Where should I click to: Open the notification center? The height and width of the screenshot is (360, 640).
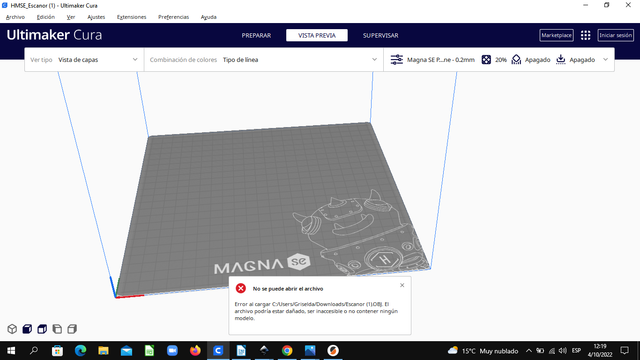click(x=624, y=351)
